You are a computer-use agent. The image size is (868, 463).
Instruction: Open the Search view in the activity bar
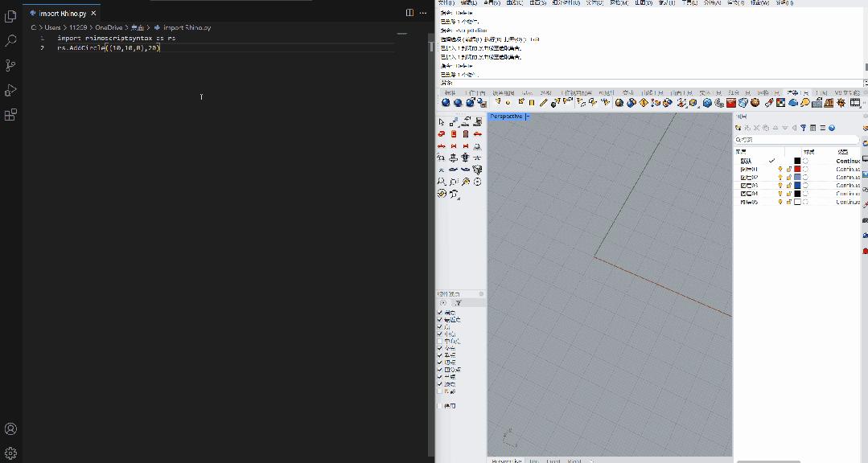pos(10,41)
